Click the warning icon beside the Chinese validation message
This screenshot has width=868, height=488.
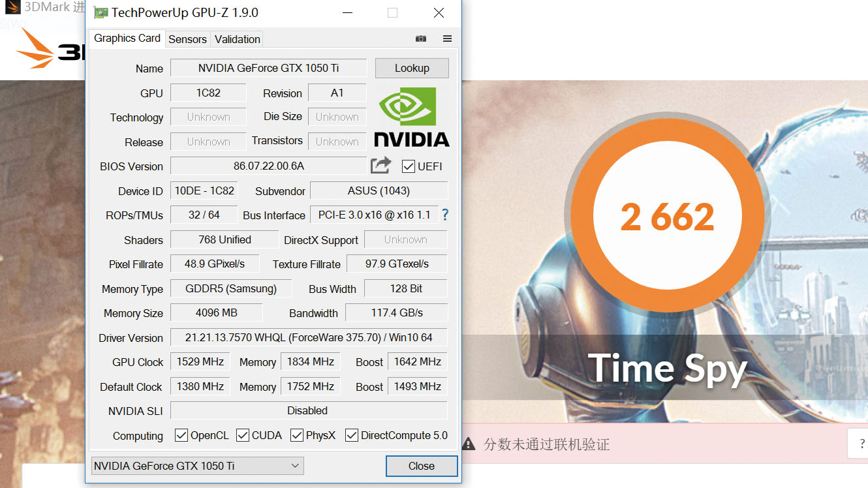pos(469,444)
